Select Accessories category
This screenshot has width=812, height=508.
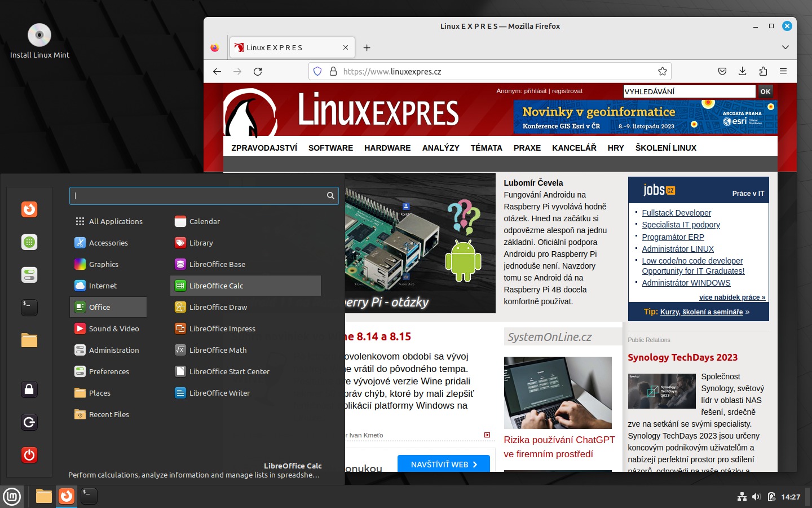[x=108, y=243]
